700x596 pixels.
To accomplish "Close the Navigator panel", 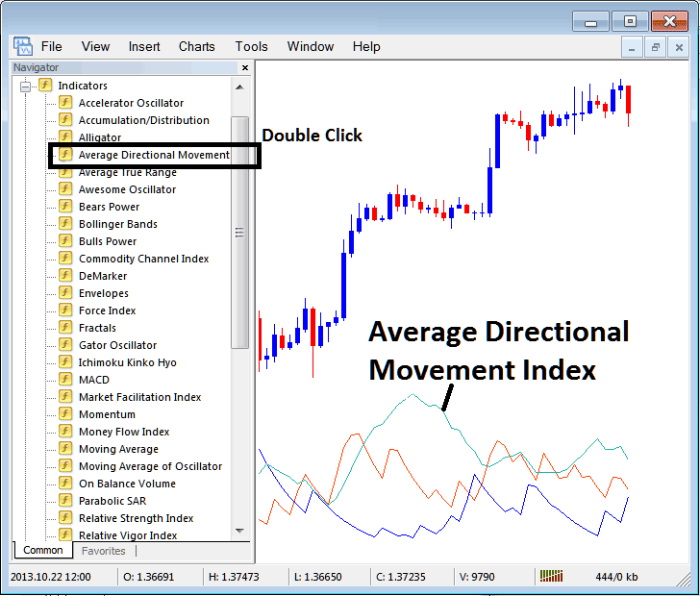I will [x=245, y=68].
